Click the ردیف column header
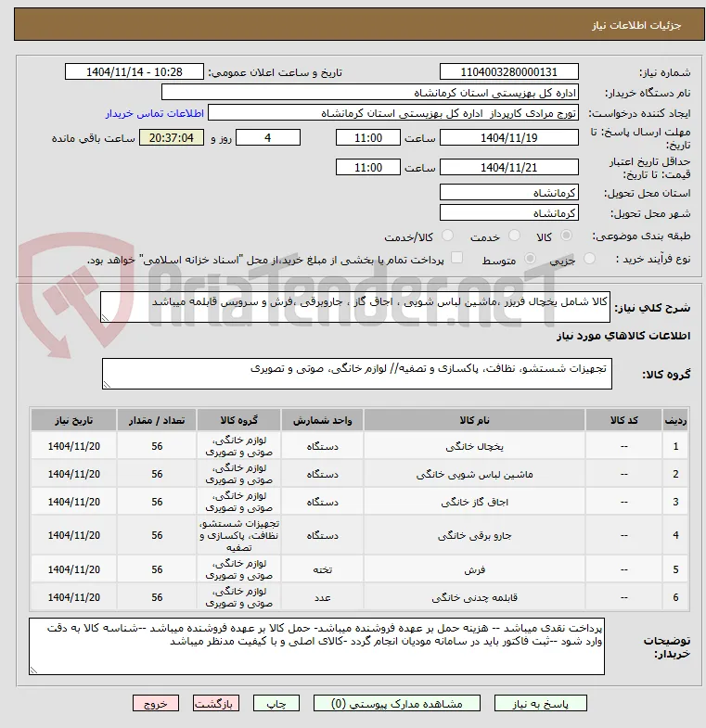Viewport: 706px width, 728px height. point(675,420)
